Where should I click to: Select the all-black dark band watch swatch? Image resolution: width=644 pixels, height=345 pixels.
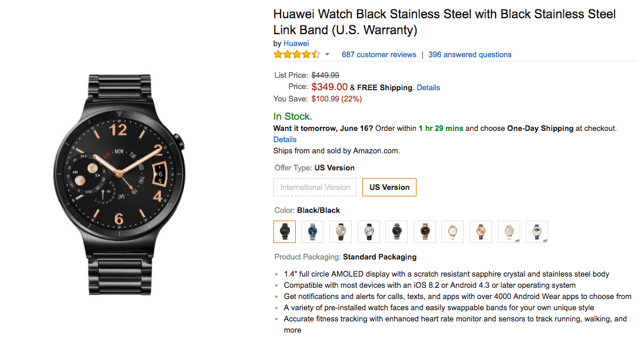point(397,232)
